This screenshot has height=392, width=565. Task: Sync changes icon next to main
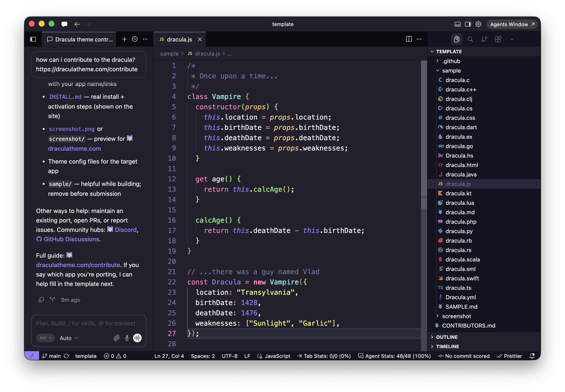pyautogui.click(x=66, y=356)
